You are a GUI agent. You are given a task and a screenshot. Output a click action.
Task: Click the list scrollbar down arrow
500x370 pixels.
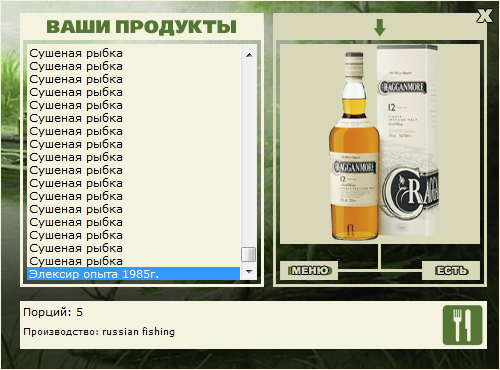249,272
